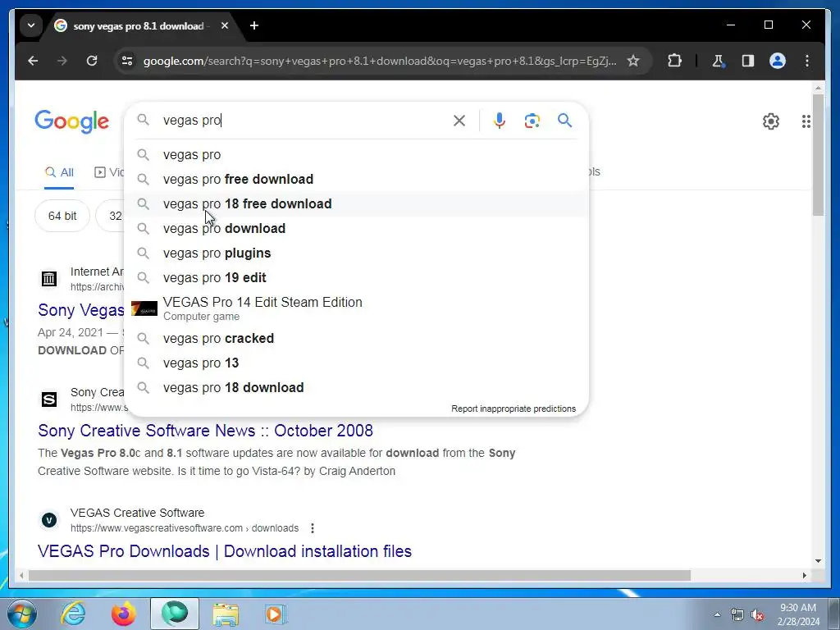The height and width of the screenshot is (630, 840).
Task: Click 'Report inappropriate predictions'
Action: tap(514, 409)
